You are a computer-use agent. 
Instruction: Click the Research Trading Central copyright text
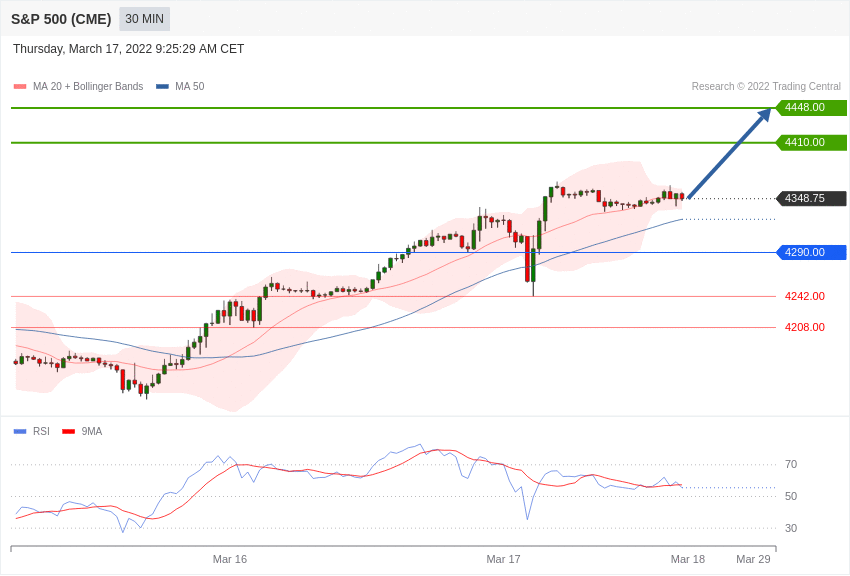click(x=766, y=86)
